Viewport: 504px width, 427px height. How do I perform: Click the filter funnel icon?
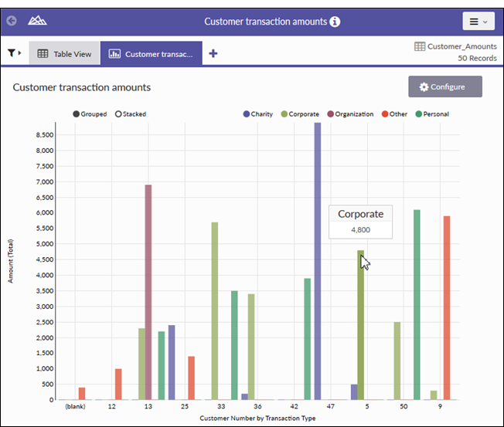point(12,53)
